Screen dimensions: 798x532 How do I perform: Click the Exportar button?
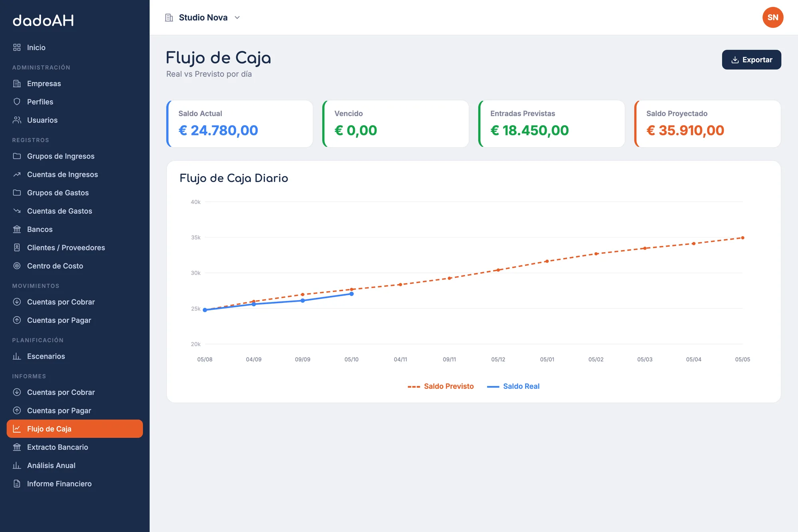click(x=751, y=60)
